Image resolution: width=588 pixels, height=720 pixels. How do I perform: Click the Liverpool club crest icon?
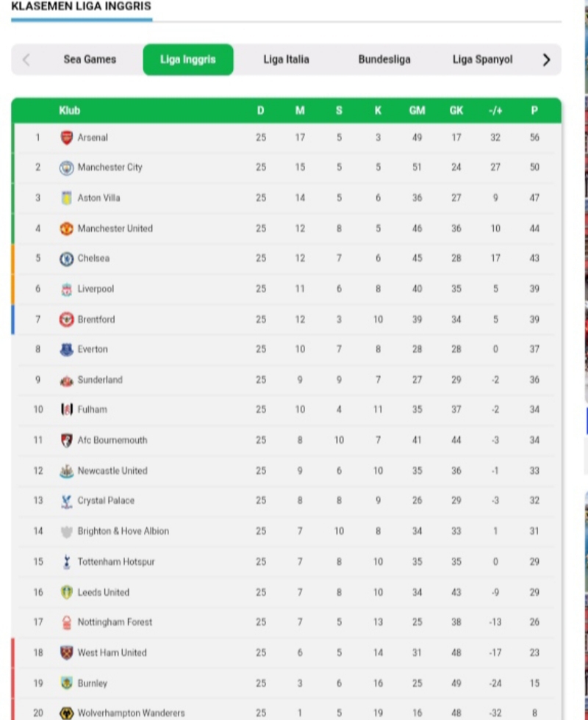[x=67, y=289]
